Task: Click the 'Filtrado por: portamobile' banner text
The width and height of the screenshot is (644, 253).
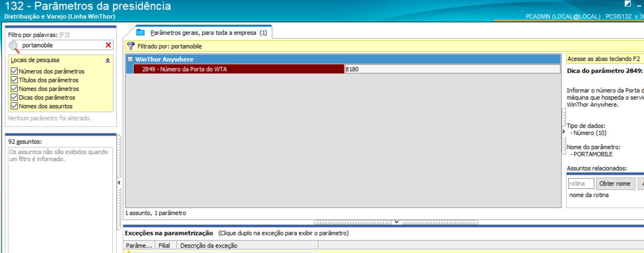Action: click(169, 46)
